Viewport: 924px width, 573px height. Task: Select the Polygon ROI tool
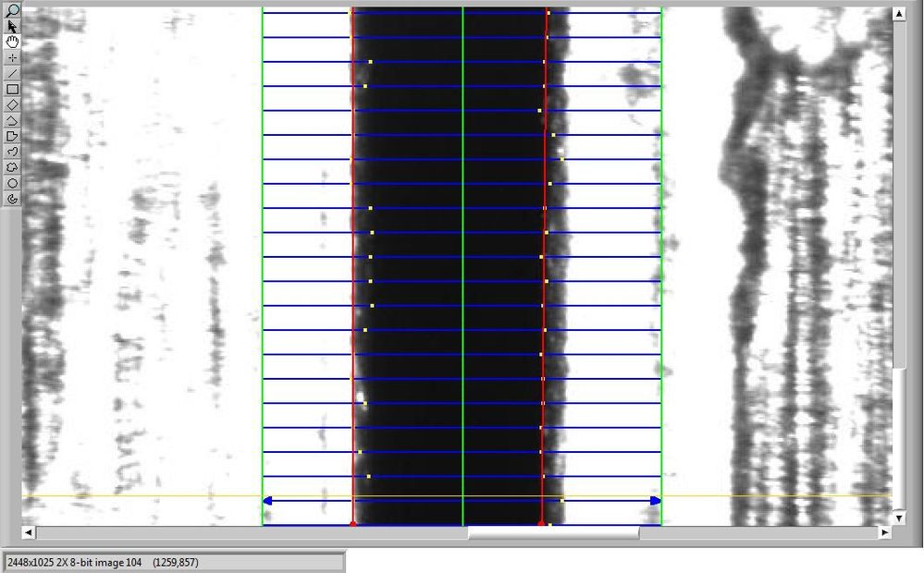(12, 136)
